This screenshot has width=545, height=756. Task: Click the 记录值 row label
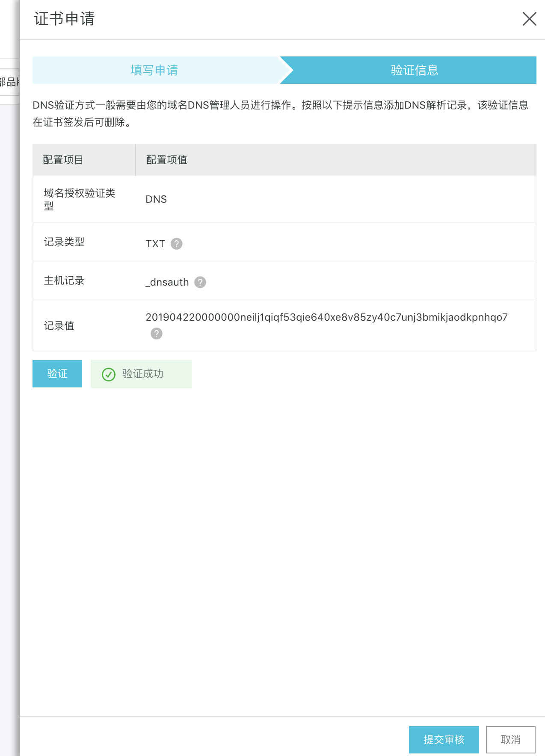59,326
